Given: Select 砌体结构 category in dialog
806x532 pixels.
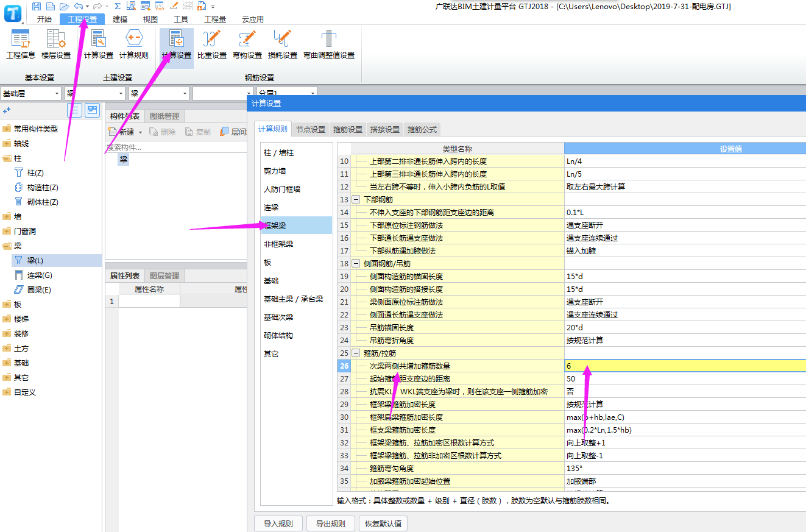Looking at the screenshot, I should (297, 335).
